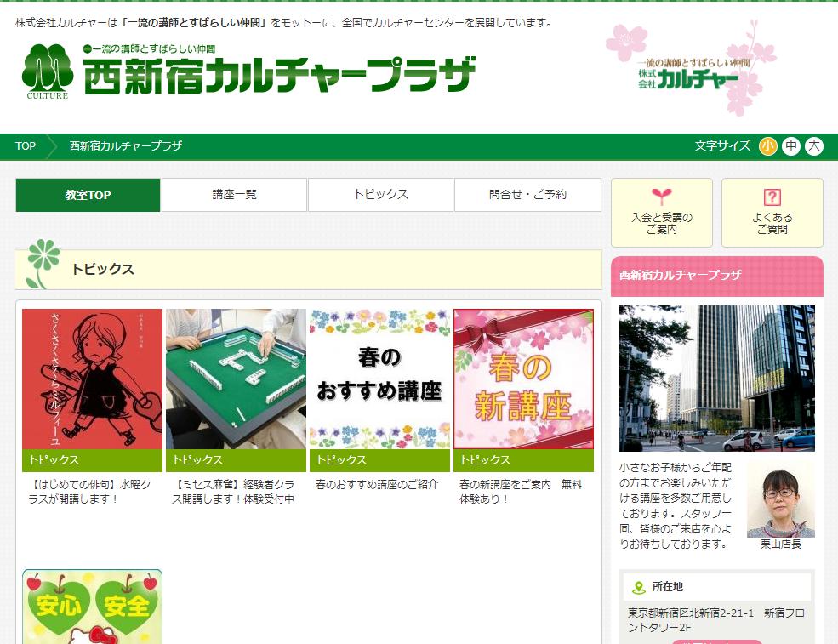
Task: Go to 問合せ・ご予約 tab
Action: 527,195
